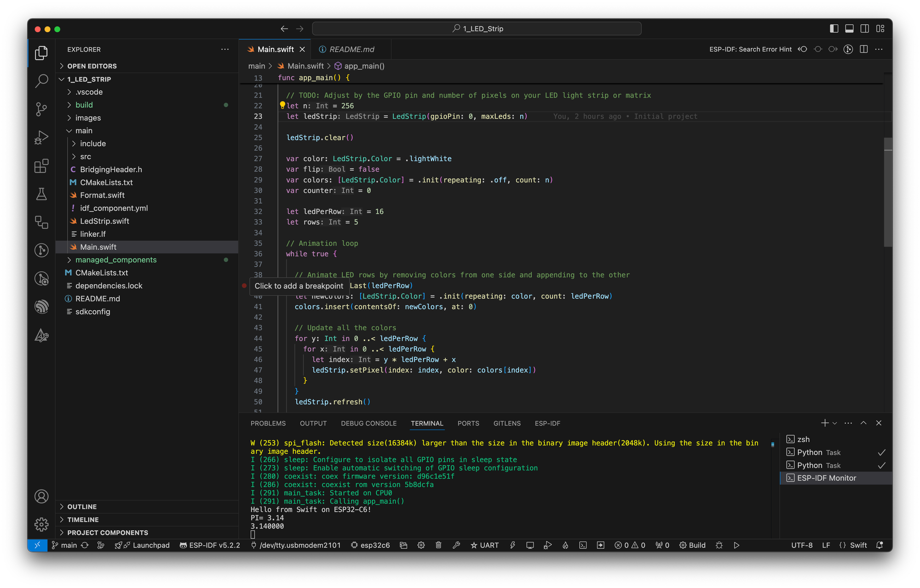Click Launchpad in the status bar

(146, 545)
